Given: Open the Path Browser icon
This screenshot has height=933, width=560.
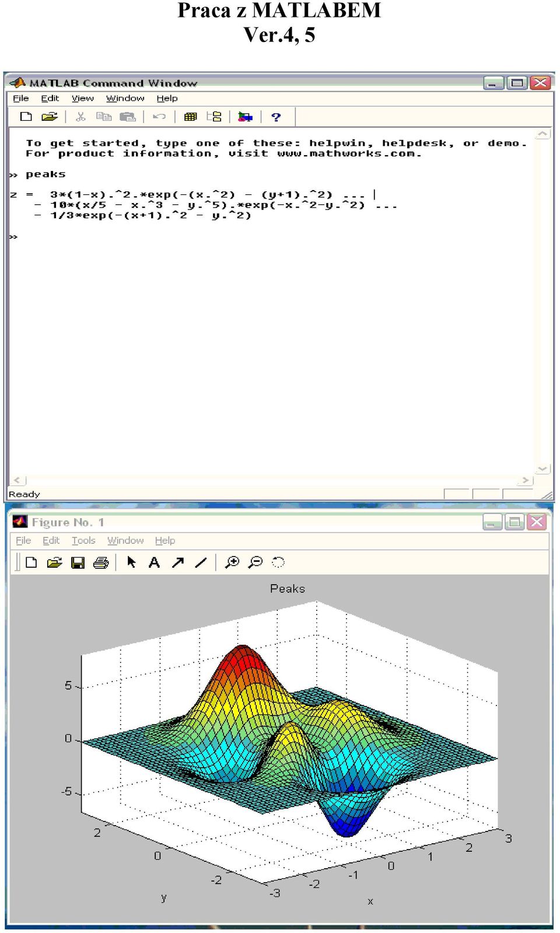Looking at the screenshot, I should pyautogui.click(x=214, y=117).
